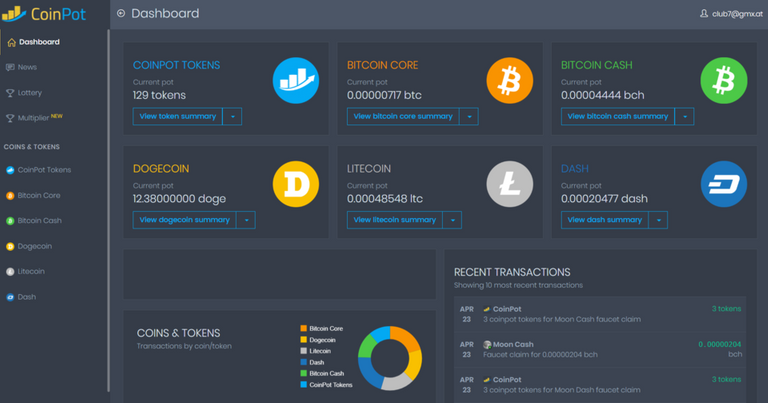Click View dash summary button

[x=605, y=220]
